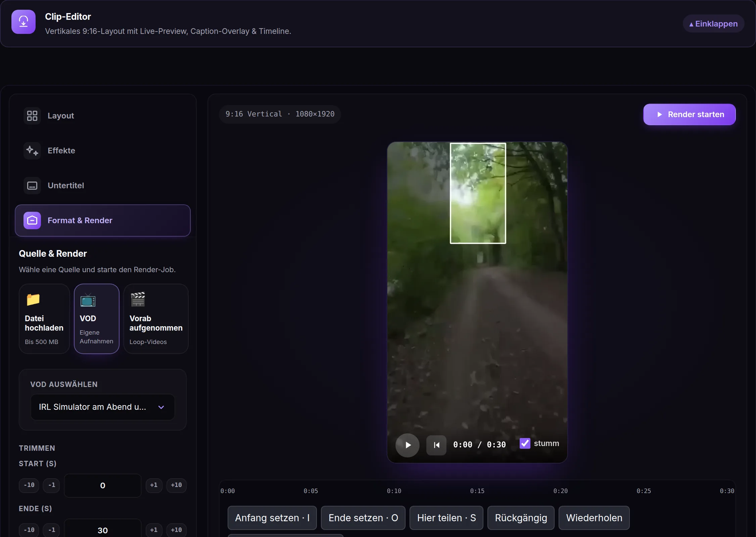Screen dimensions: 756x537
Task: Click the 9:16 Vertical 1080×1920 format badge
Action: pyautogui.click(x=280, y=114)
